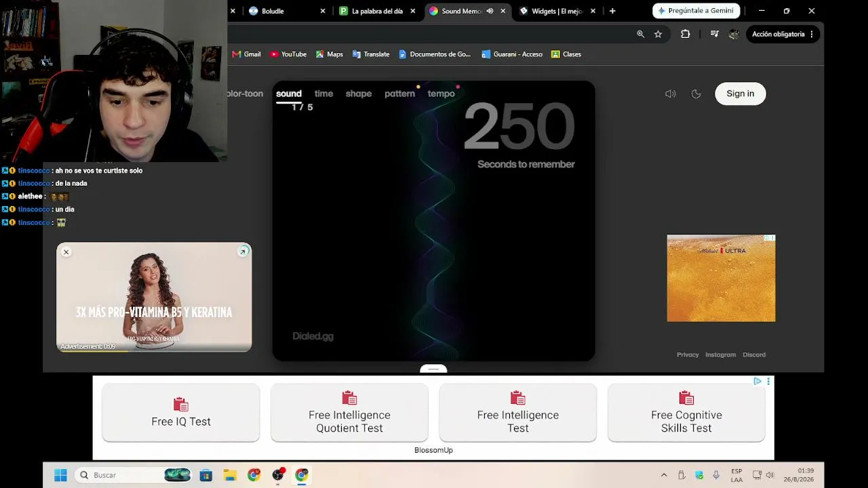Open the Clases bookmark
Image resolution: width=868 pixels, height=488 pixels.
tap(566, 54)
